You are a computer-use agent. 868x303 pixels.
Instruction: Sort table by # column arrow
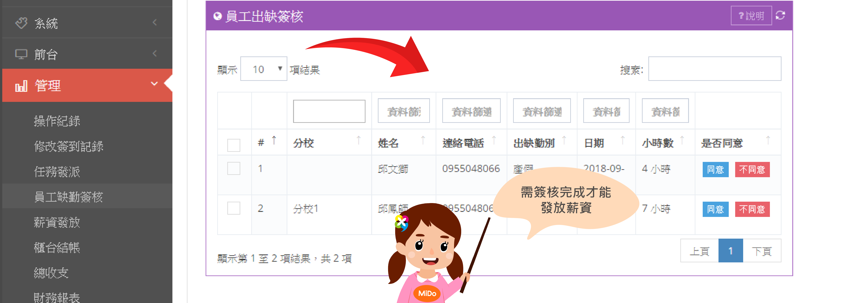pos(274,140)
